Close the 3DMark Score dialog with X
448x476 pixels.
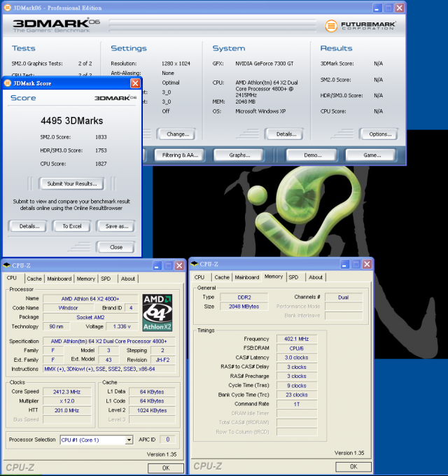pos(135,83)
